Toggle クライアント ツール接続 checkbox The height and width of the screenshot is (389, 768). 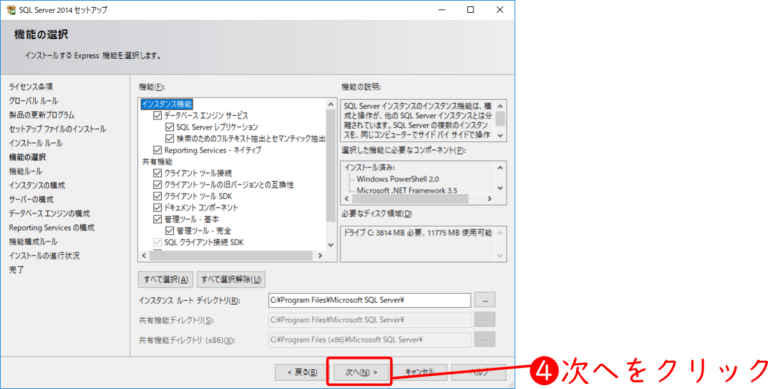point(157,173)
